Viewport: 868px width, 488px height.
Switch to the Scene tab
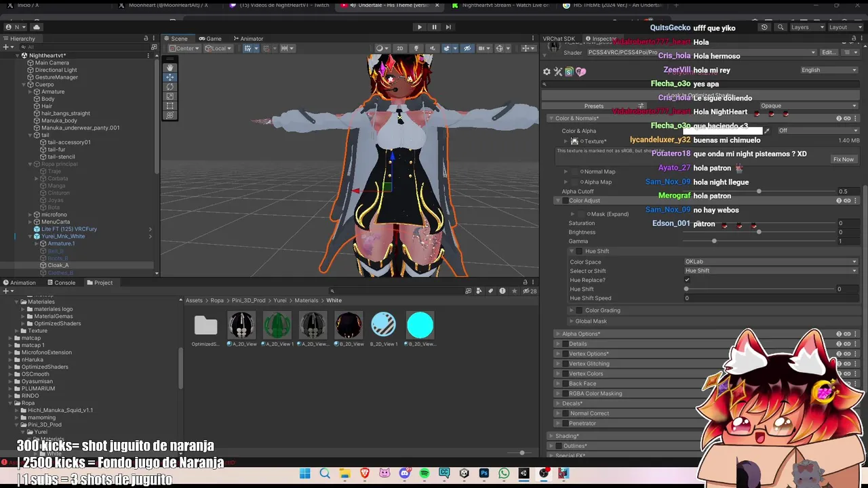(x=176, y=39)
